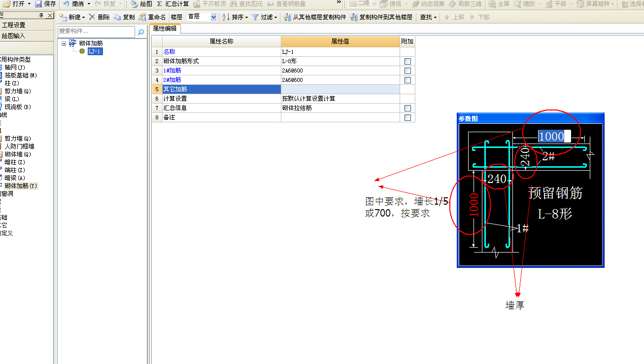Click the 搜索构件 search input field
This screenshot has width=644, height=364.
click(96, 32)
